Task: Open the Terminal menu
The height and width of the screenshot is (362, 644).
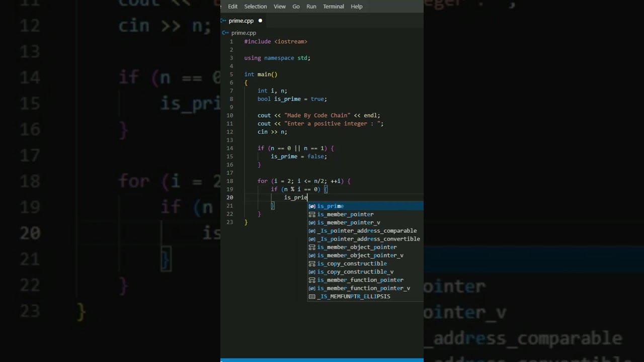Action: (x=334, y=7)
